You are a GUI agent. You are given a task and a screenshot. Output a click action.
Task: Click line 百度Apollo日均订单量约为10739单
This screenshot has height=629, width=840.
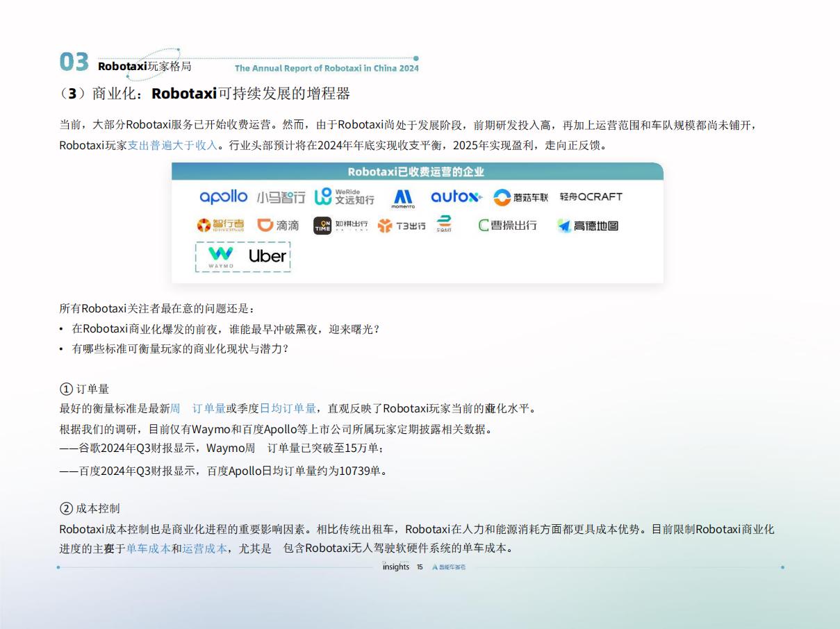[223, 471]
